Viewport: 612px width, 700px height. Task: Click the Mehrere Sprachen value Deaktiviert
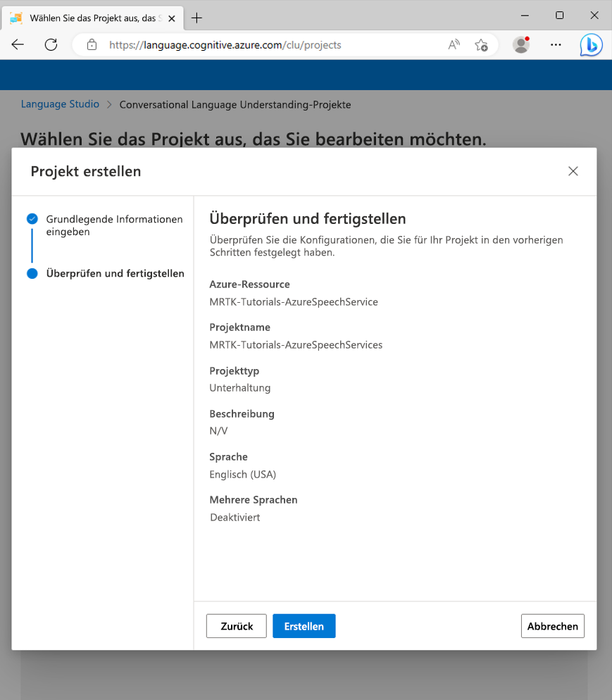[235, 518]
